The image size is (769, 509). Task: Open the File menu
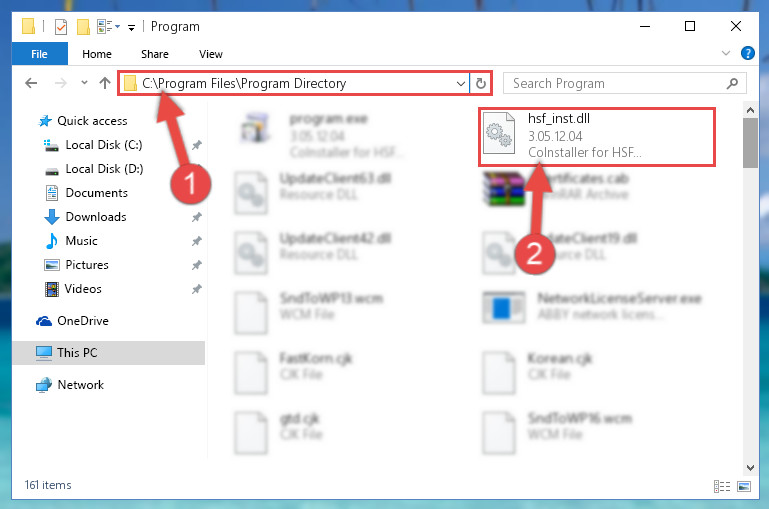point(39,54)
